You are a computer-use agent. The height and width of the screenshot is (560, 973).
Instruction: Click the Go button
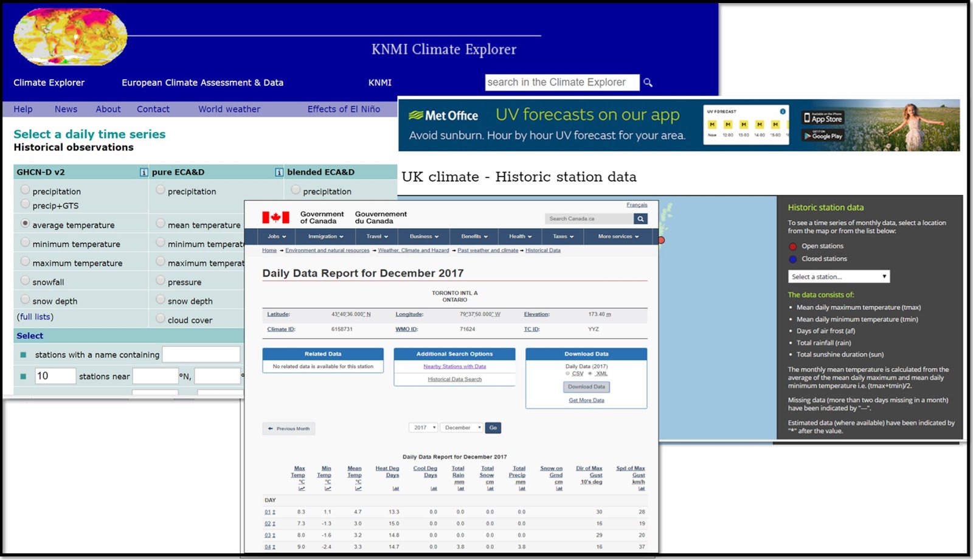pos(493,428)
